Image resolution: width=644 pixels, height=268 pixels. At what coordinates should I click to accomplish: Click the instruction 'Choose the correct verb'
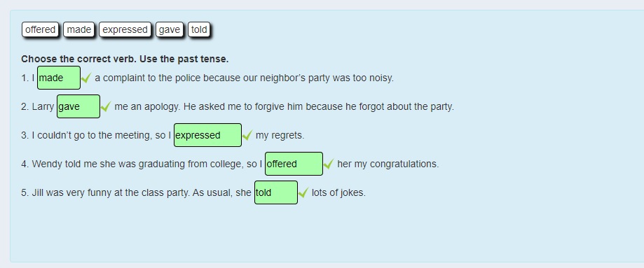(x=78, y=59)
